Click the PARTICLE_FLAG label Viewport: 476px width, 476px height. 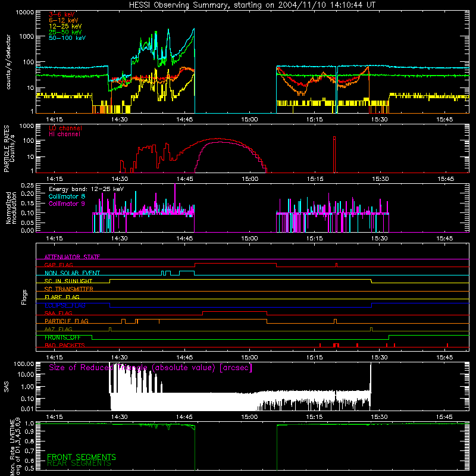(67, 321)
